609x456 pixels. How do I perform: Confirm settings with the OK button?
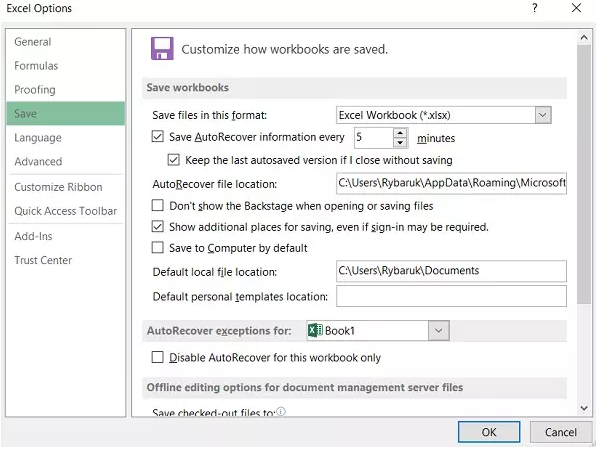[x=489, y=432]
